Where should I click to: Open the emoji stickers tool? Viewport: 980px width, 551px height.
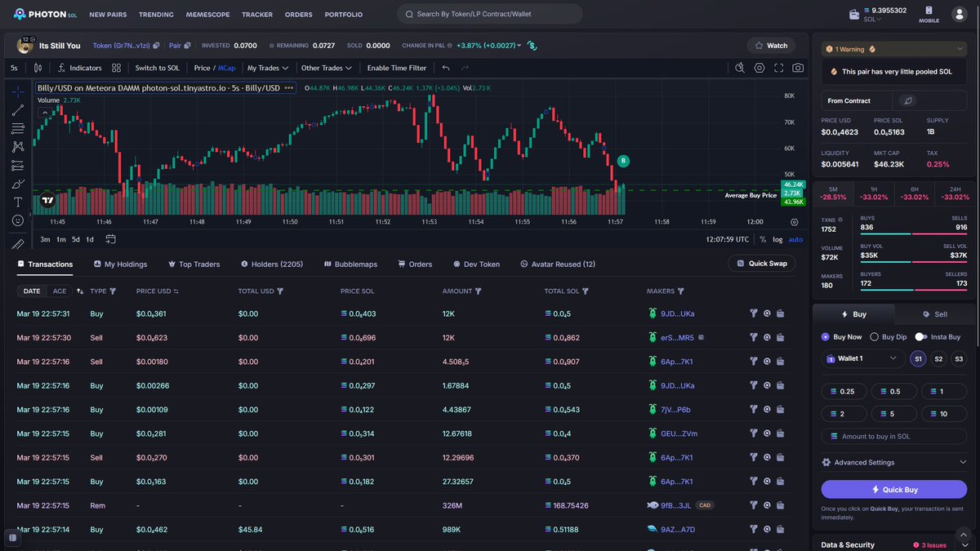[18, 220]
